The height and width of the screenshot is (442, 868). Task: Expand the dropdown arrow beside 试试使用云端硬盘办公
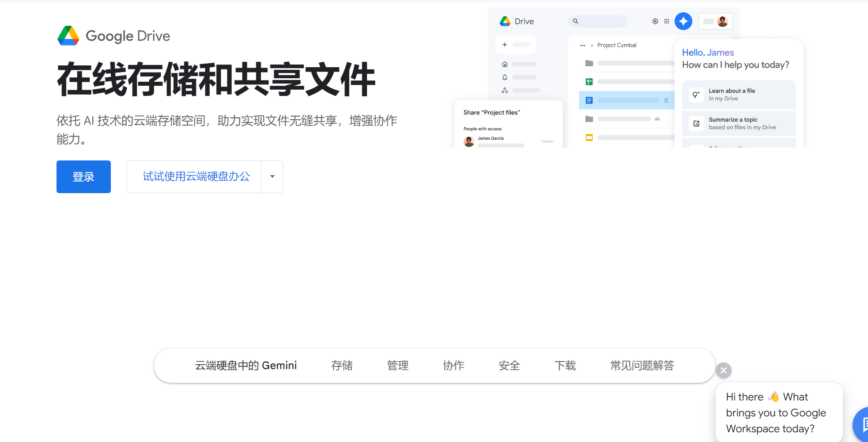click(272, 177)
